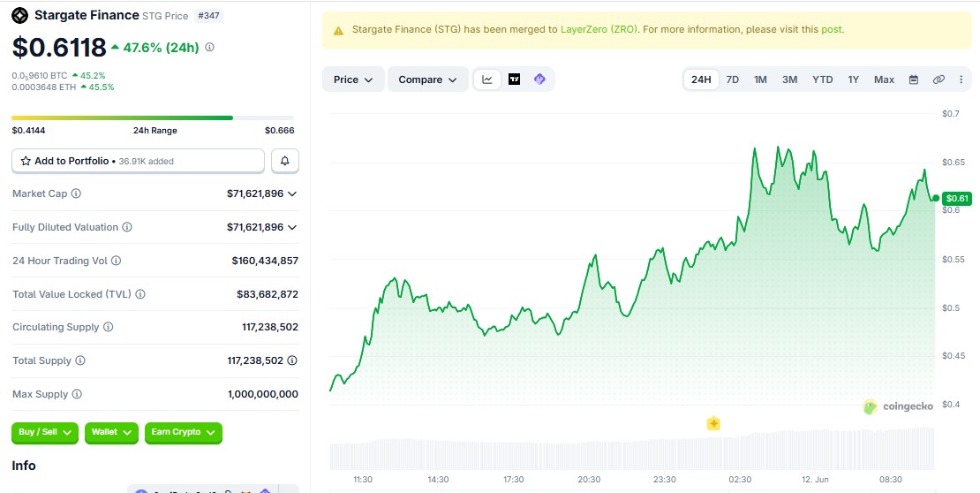Open the Wallet dropdown

111,432
